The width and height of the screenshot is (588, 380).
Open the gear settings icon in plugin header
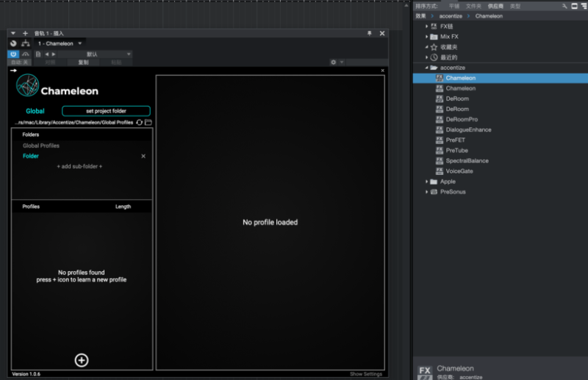pyautogui.click(x=333, y=62)
